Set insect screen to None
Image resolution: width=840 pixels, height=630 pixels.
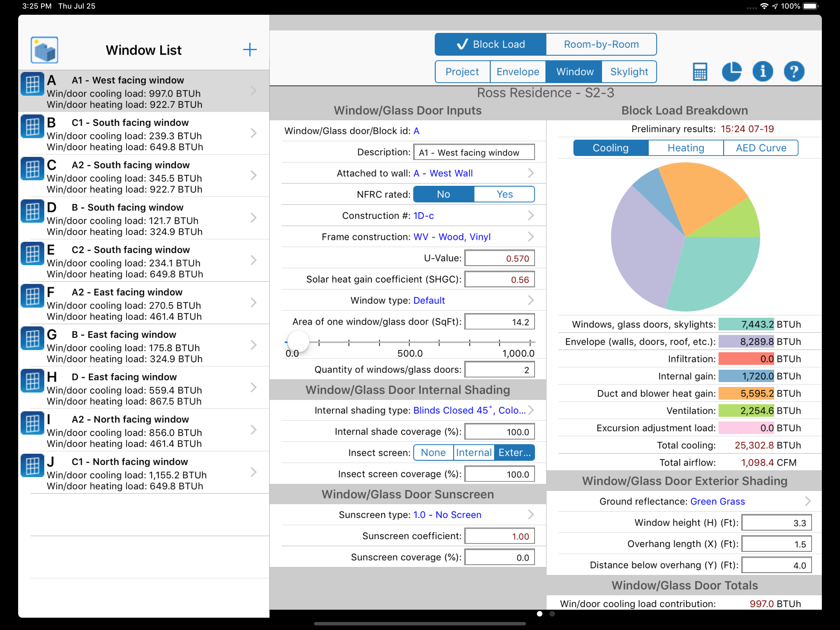point(433,453)
